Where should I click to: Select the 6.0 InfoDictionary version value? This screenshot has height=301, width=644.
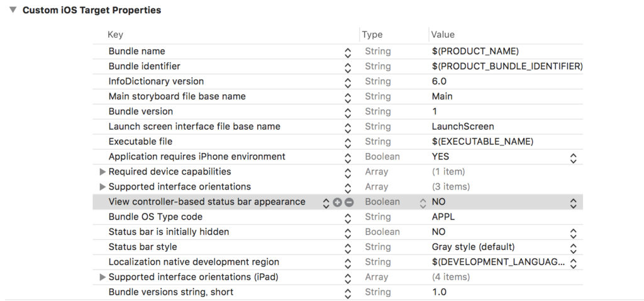pyautogui.click(x=439, y=81)
